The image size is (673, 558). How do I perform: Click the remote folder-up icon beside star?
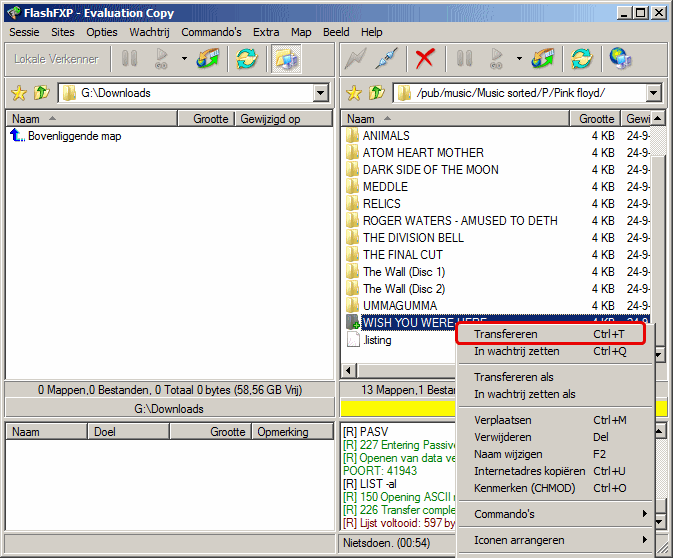(377, 93)
